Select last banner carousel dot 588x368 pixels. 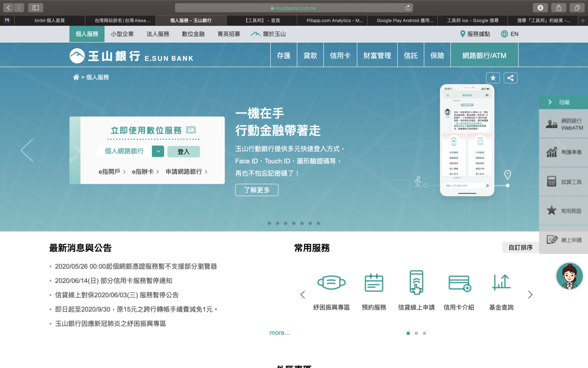pyautogui.click(x=318, y=223)
